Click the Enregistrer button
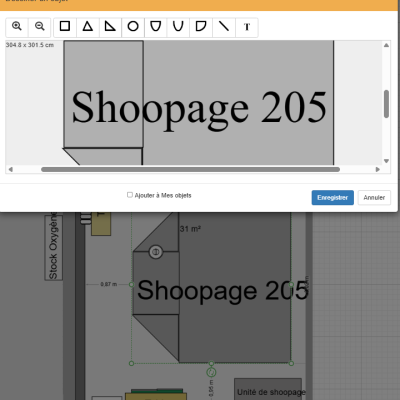This screenshot has height=400, width=400. pos(333,198)
